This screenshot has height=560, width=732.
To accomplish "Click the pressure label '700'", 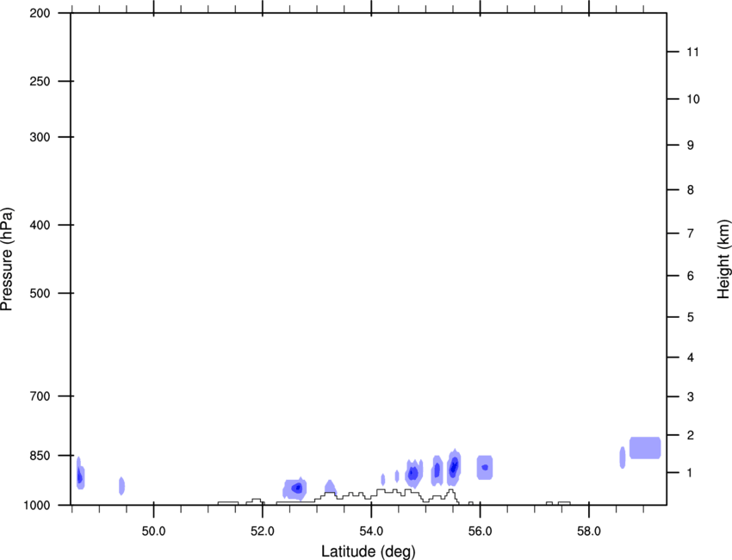I will pyautogui.click(x=40, y=396).
